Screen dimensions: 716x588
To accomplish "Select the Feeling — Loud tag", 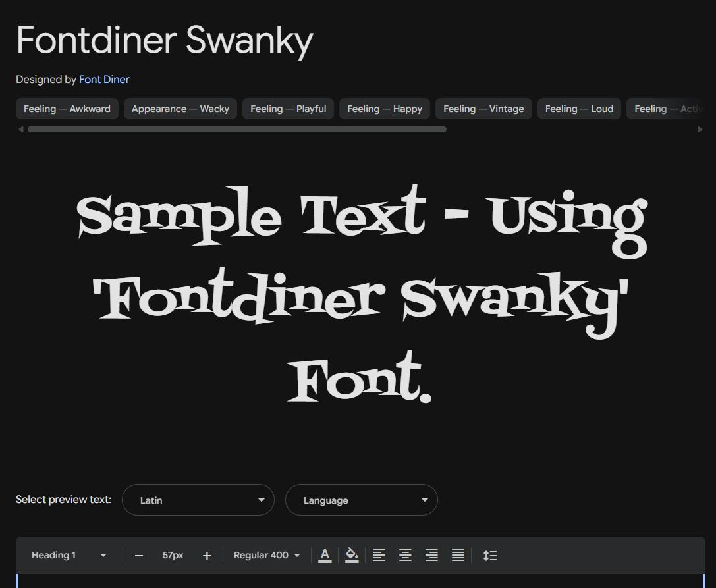I will (x=579, y=109).
